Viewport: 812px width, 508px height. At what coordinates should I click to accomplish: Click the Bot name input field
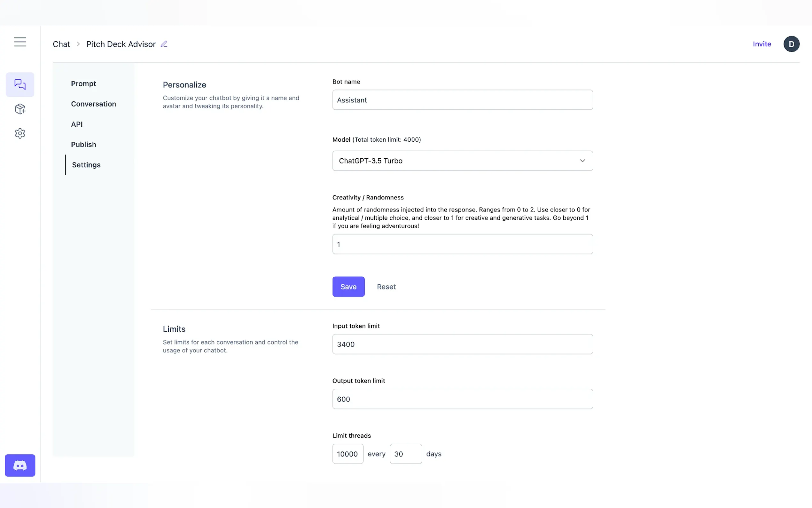462,100
